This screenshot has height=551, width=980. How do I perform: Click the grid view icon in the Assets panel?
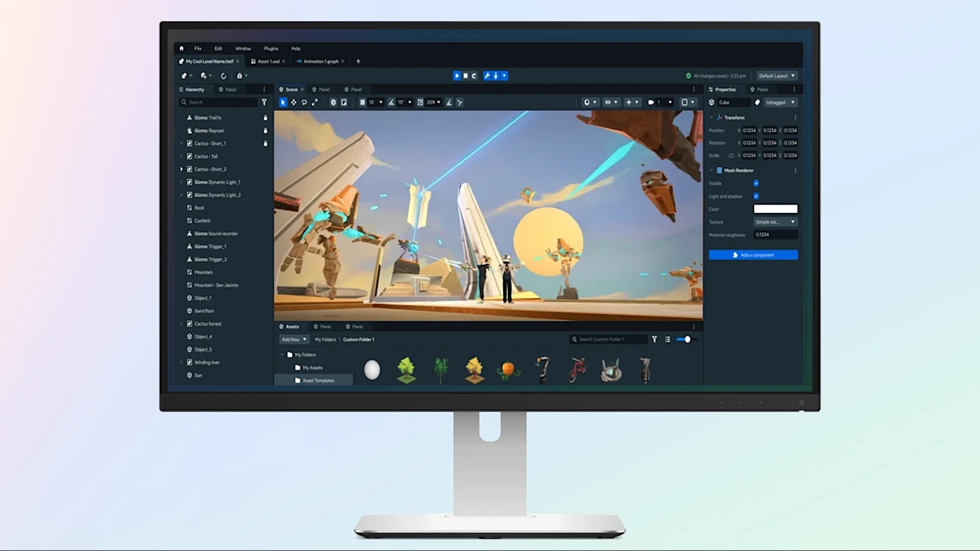point(668,339)
